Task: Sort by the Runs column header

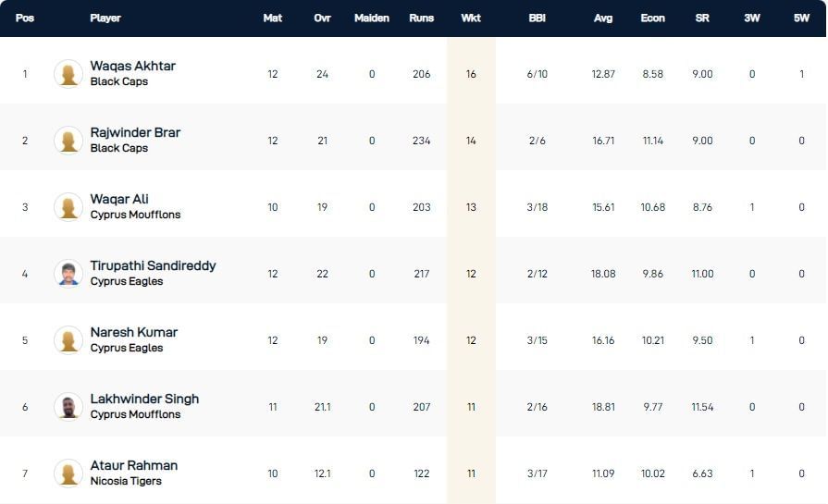Action: [x=421, y=18]
